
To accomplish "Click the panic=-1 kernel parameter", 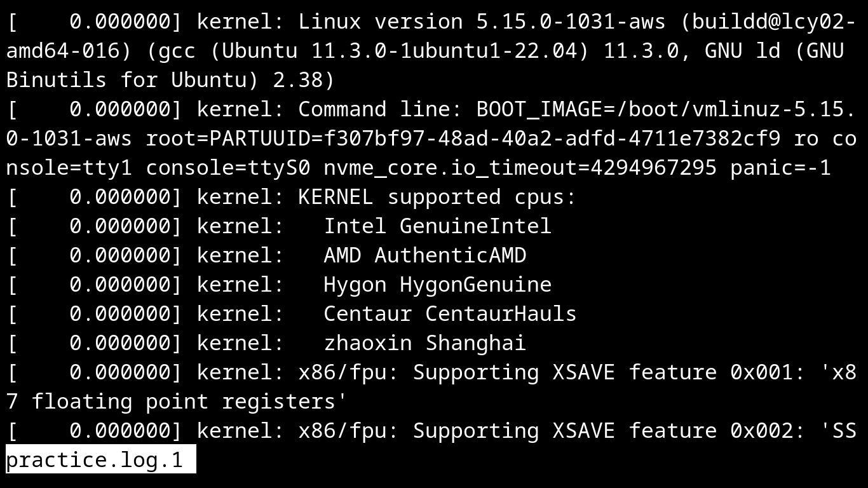I will pyautogui.click(x=781, y=168).
